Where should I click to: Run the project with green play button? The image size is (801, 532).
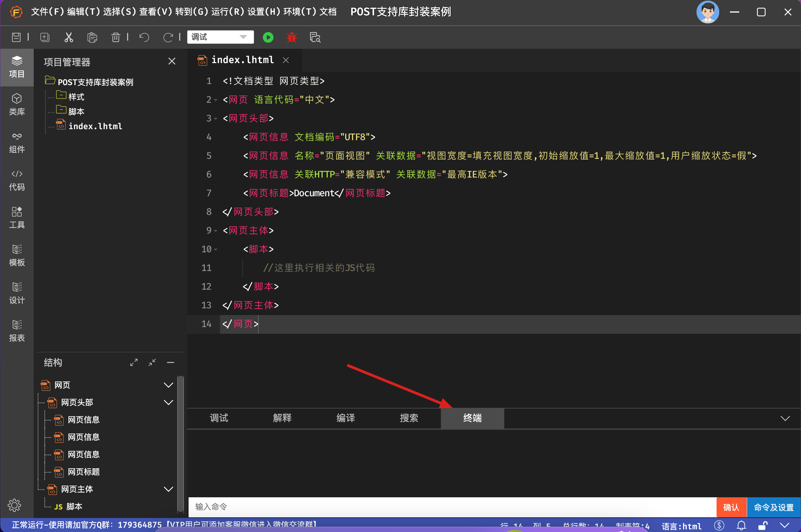tap(268, 37)
